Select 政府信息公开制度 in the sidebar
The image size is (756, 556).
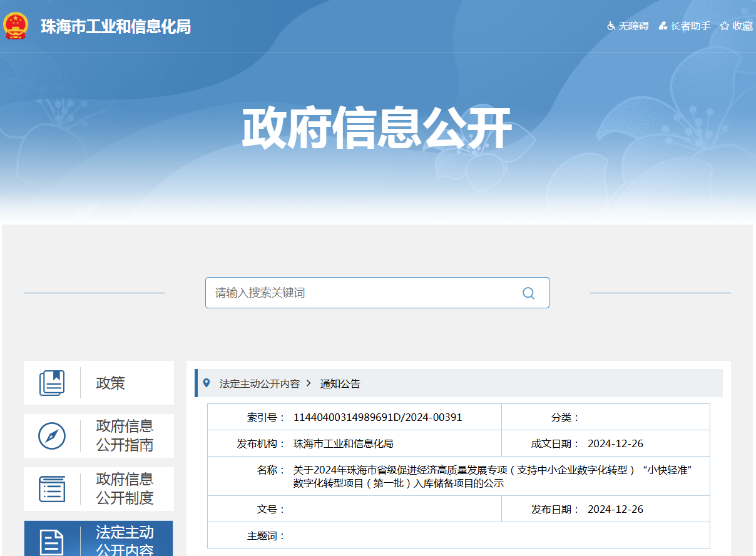tap(125, 489)
